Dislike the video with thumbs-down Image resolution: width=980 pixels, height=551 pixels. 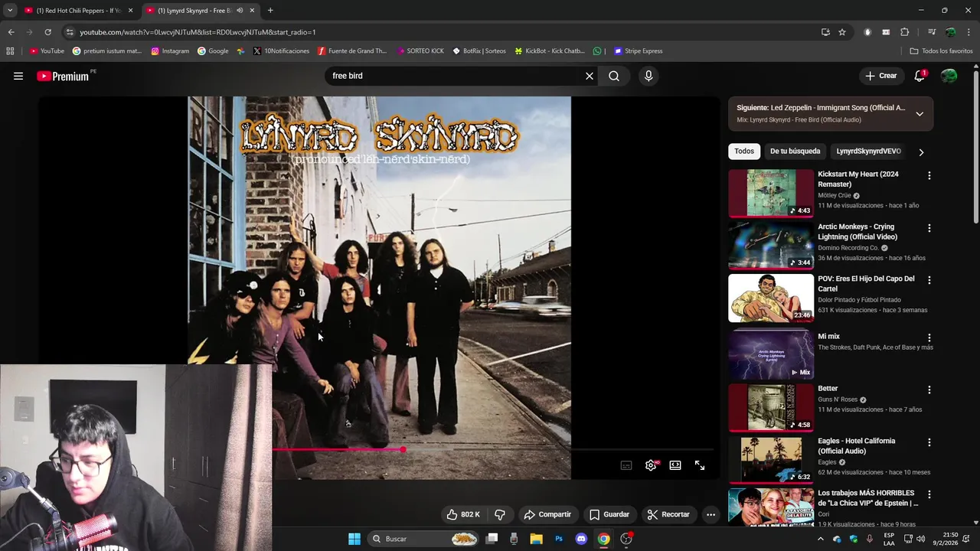coord(500,514)
